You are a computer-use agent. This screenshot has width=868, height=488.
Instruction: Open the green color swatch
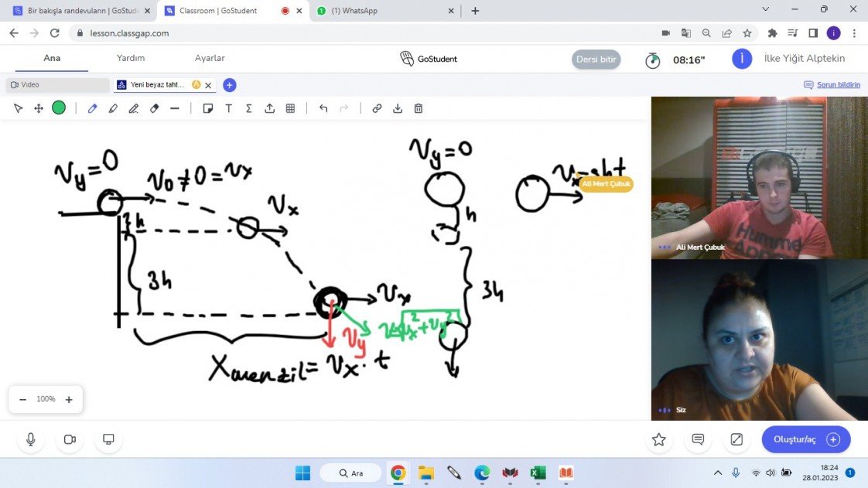coord(59,108)
